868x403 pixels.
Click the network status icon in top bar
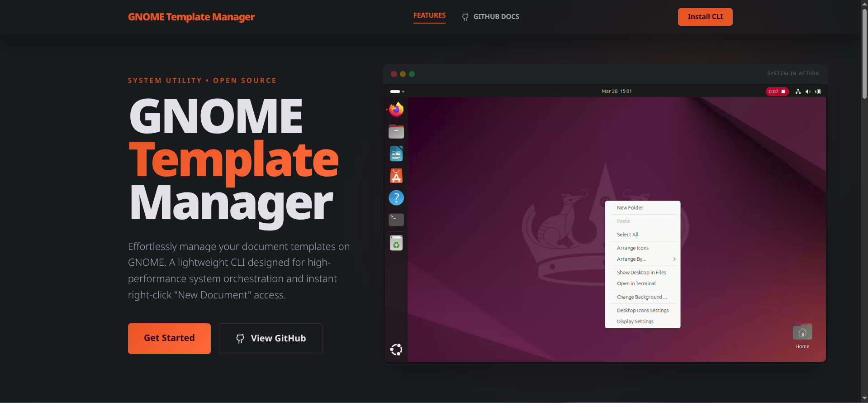click(x=798, y=91)
